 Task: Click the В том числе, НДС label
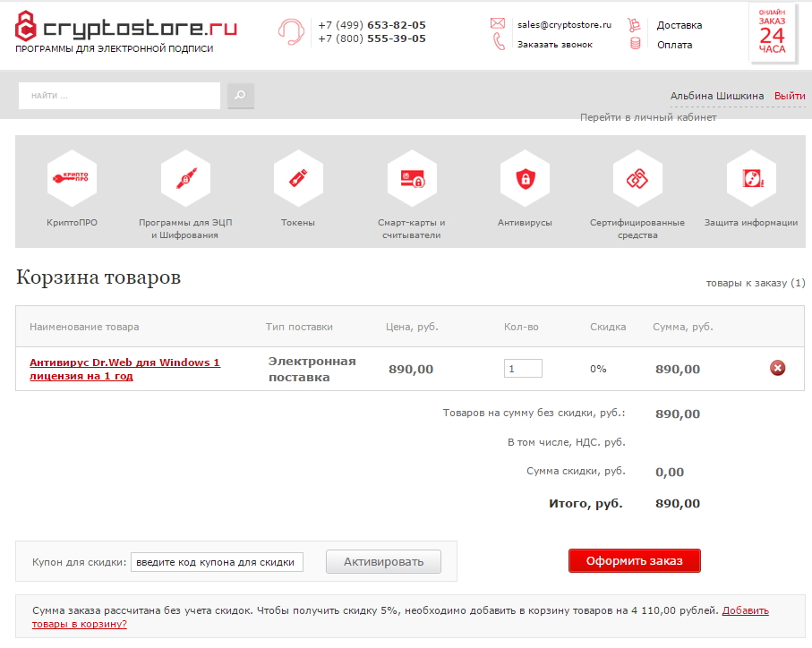[567, 442]
